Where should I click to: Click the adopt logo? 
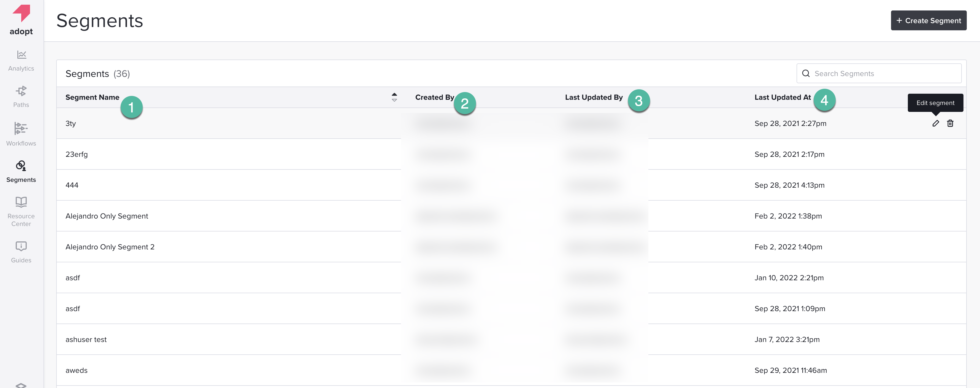(21, 20)
